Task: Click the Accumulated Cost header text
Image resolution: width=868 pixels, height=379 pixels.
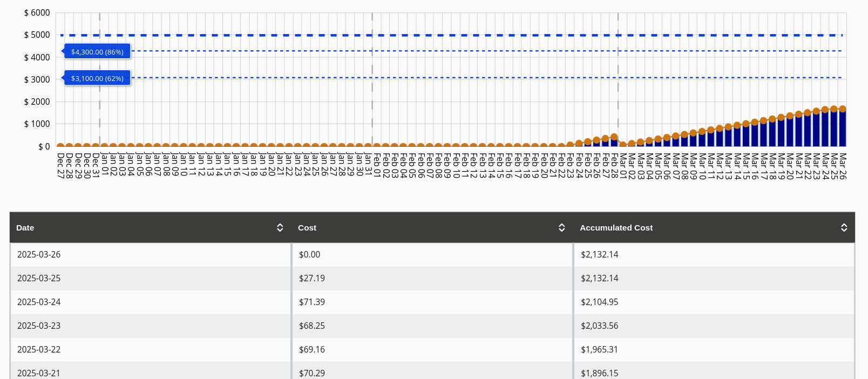Action: 616,228
